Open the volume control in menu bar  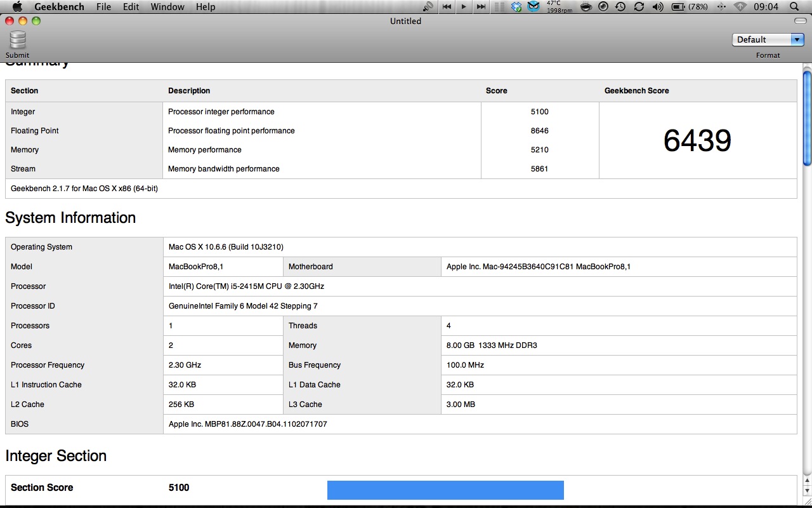(x=658, y=6)
